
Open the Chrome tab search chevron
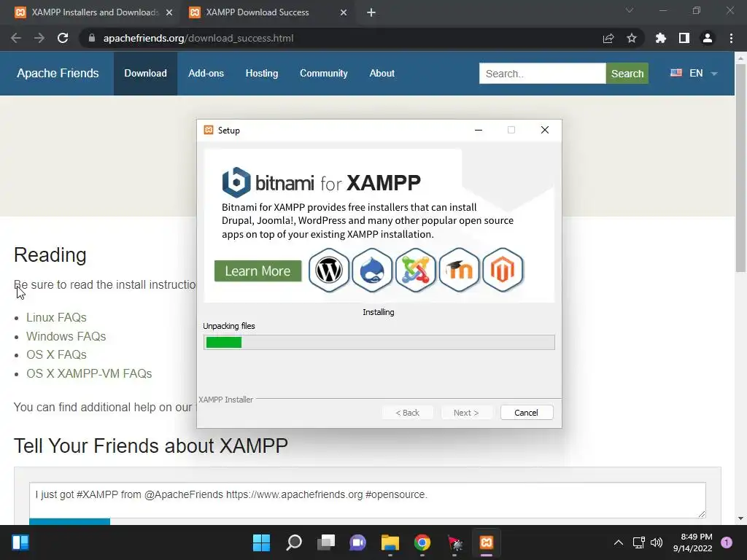630,10
